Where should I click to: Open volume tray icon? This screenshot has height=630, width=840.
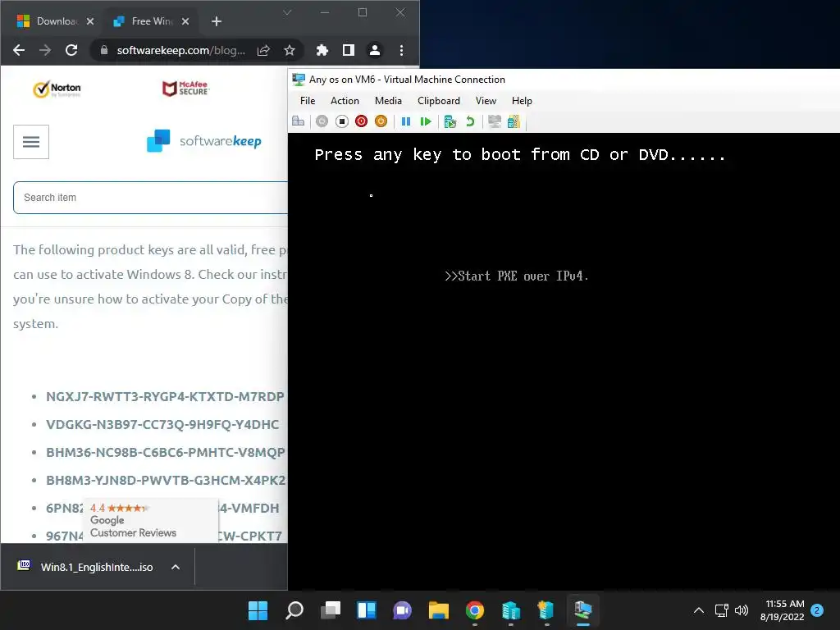(742, 610)
